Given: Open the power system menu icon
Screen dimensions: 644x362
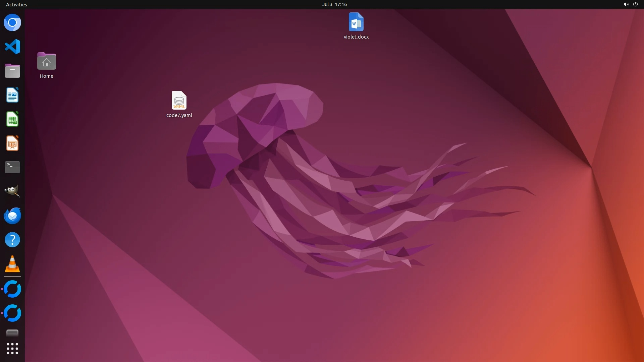Looking at the screenshot, I should pyautogui.click(x=635, y=4).
